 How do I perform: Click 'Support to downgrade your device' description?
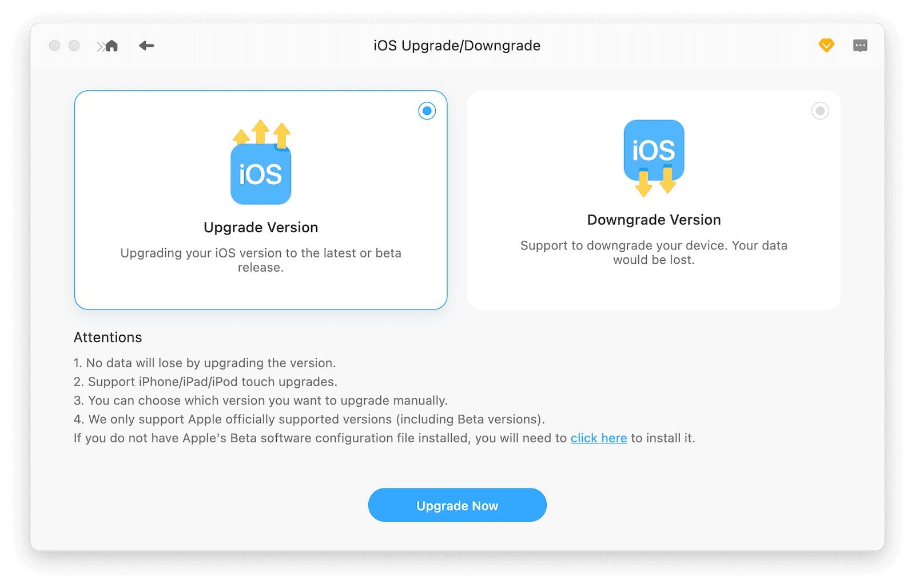point(654,253)
